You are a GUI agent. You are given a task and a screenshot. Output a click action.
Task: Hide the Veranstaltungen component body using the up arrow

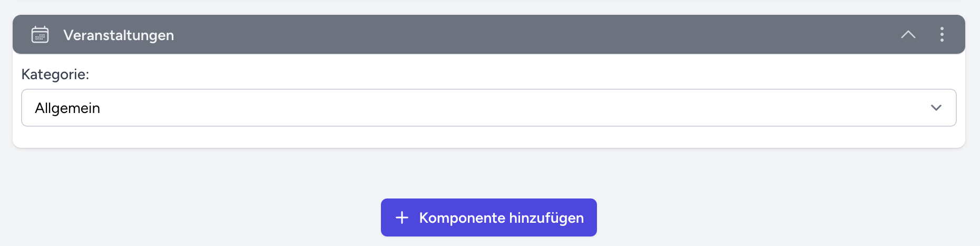pyautogui.click(x=908, y=35)
